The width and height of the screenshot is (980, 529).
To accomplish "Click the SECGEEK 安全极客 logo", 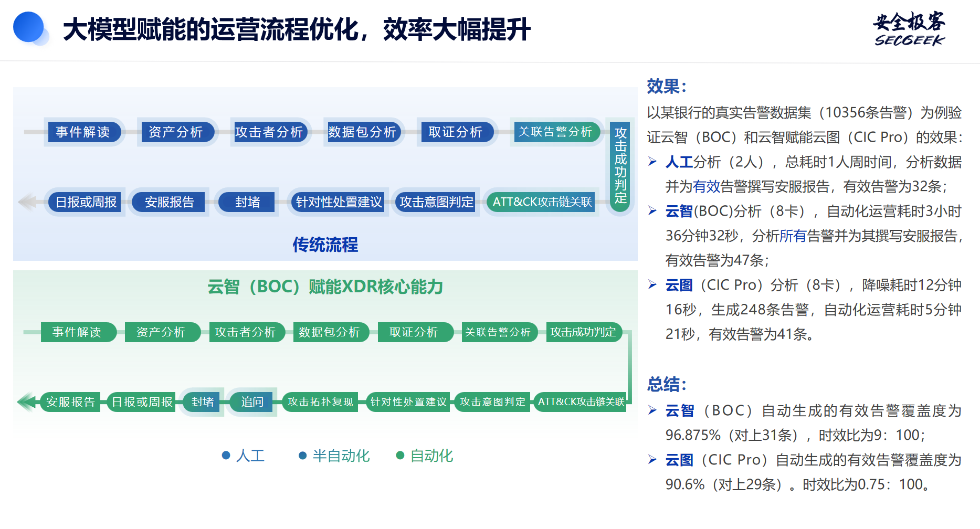I will point(909,29).
